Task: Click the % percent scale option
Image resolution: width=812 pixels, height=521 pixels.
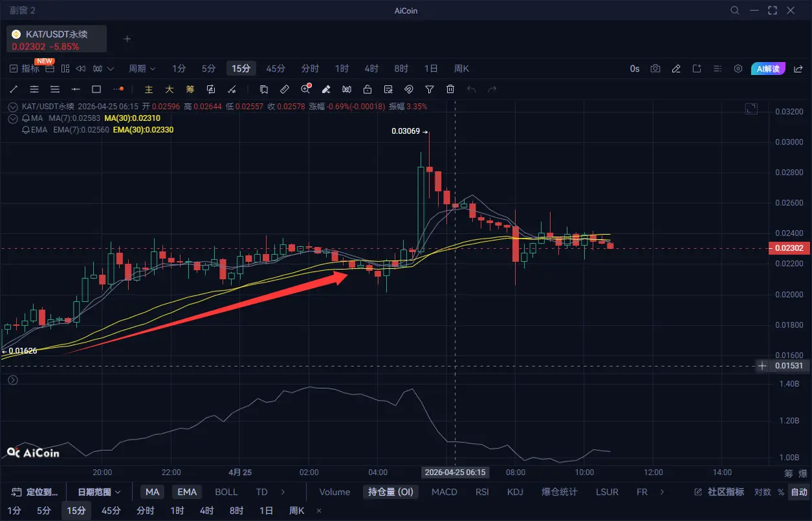Action: pyautogui.click(x=781, y=492)
